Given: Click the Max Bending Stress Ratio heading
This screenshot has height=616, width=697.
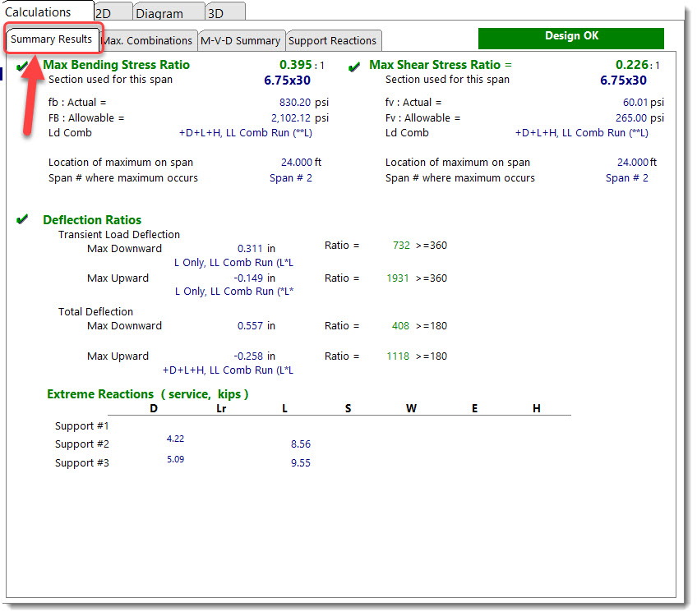Looking at the screenshot, I should [116, 65].
